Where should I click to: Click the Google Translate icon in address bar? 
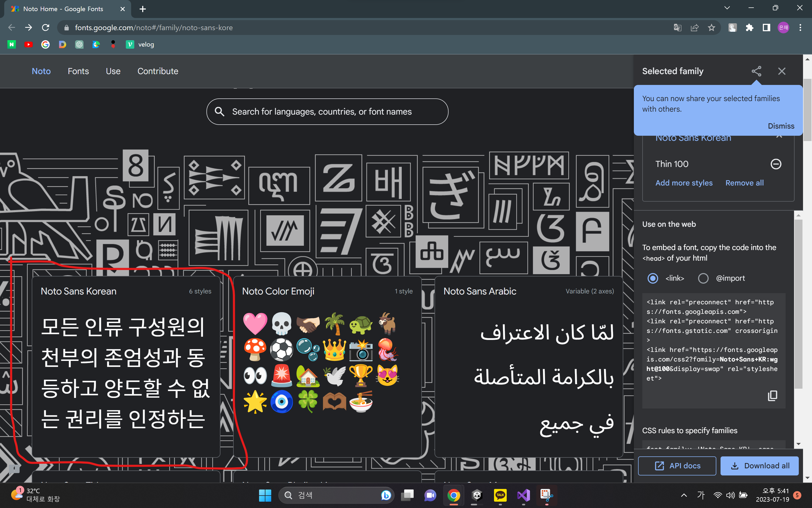coord(677,28)
